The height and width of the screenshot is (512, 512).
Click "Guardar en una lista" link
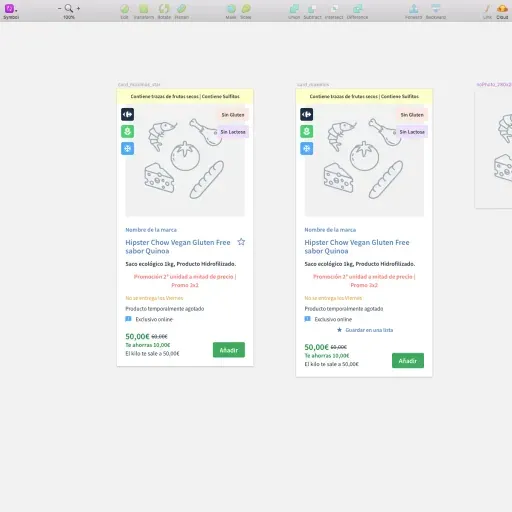[x=369, y=330]
